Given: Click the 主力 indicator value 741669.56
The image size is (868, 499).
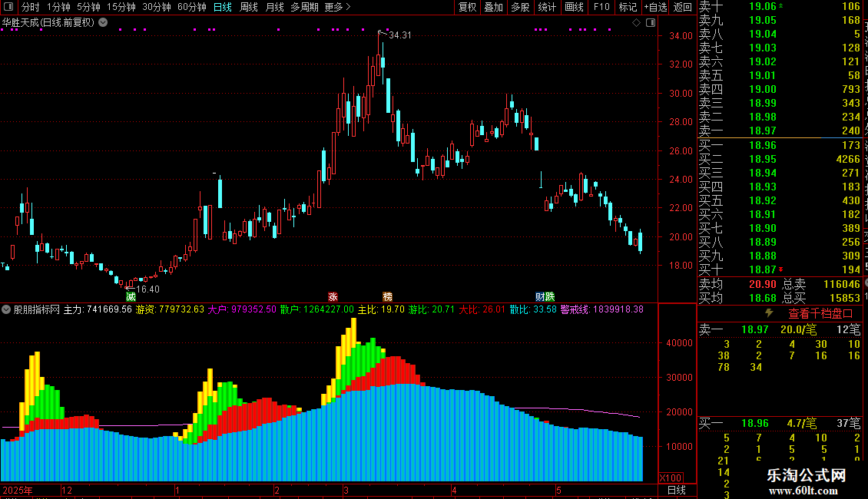Looking at the screenshot, I should click(110, 309).
